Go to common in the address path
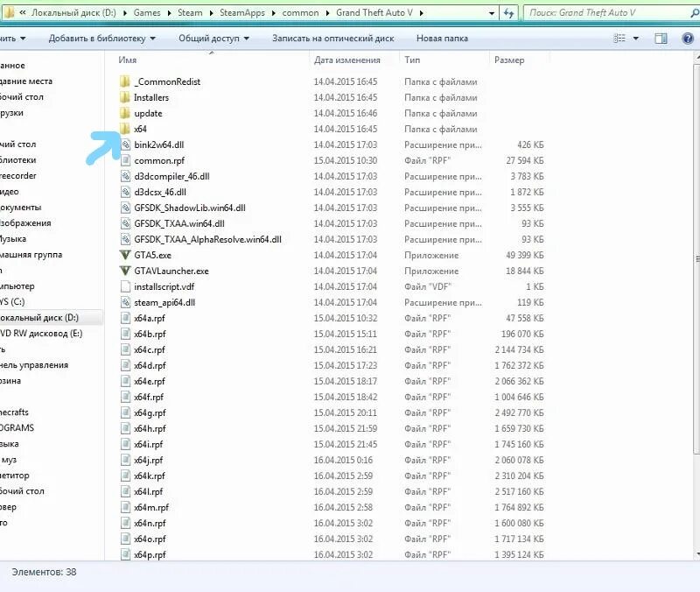Screen dimensions: 700x592 (x=300, y=13)
